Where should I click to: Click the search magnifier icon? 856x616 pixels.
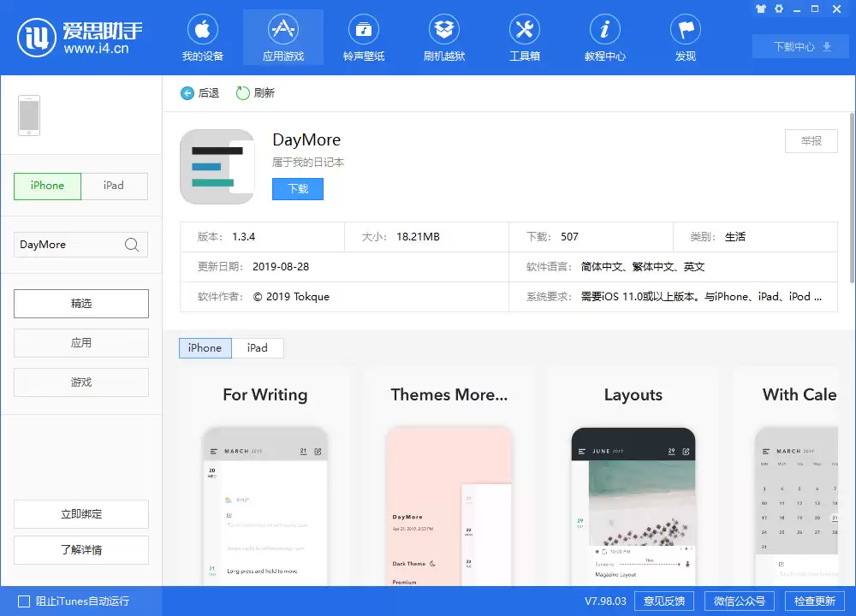coord(132,245)
